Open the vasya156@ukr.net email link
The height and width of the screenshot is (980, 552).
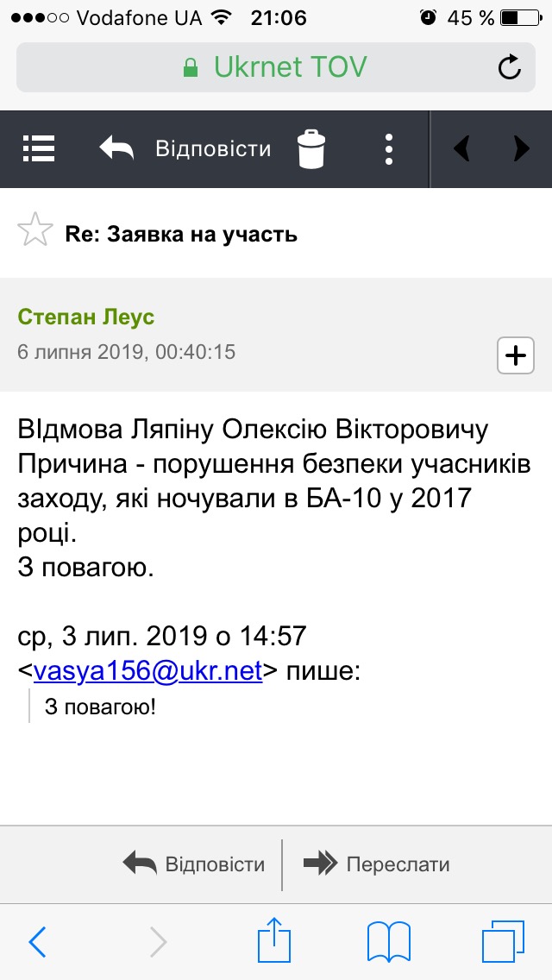coord(147,671)
